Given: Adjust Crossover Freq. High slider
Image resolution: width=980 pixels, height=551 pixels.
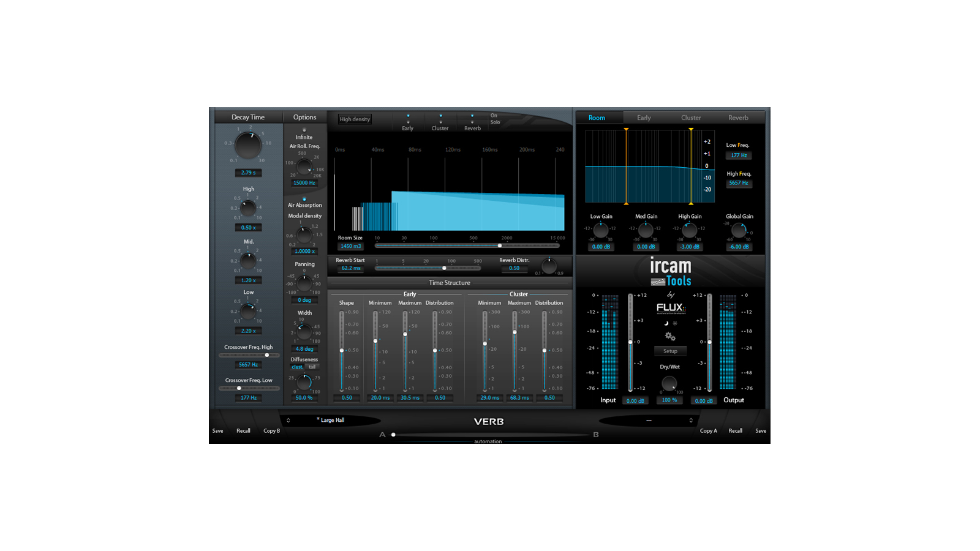Looking at the screenshot, I should (249, 355).
